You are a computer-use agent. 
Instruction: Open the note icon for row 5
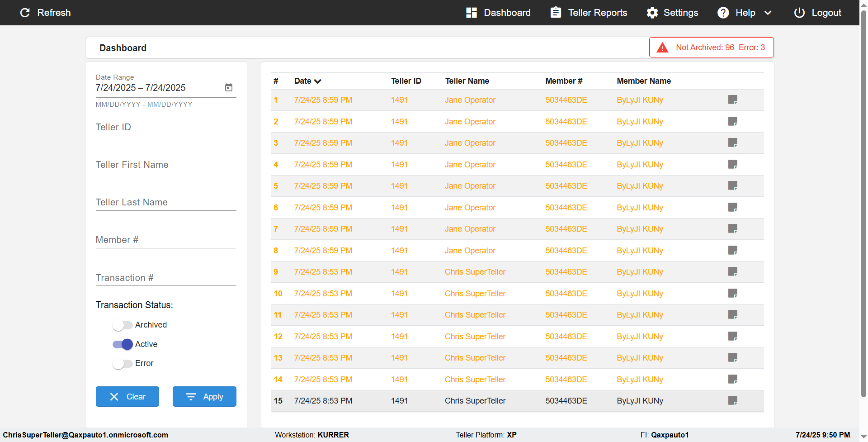coord(732,185)
